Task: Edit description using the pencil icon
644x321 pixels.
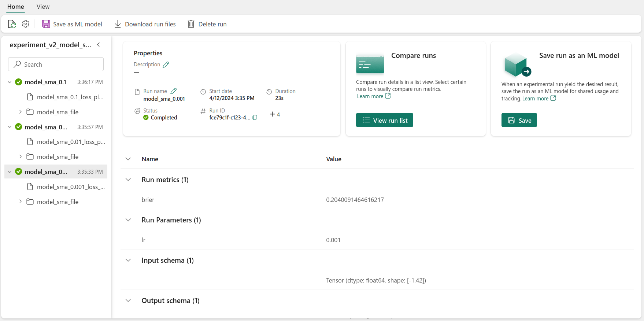Action: (166, 64)
